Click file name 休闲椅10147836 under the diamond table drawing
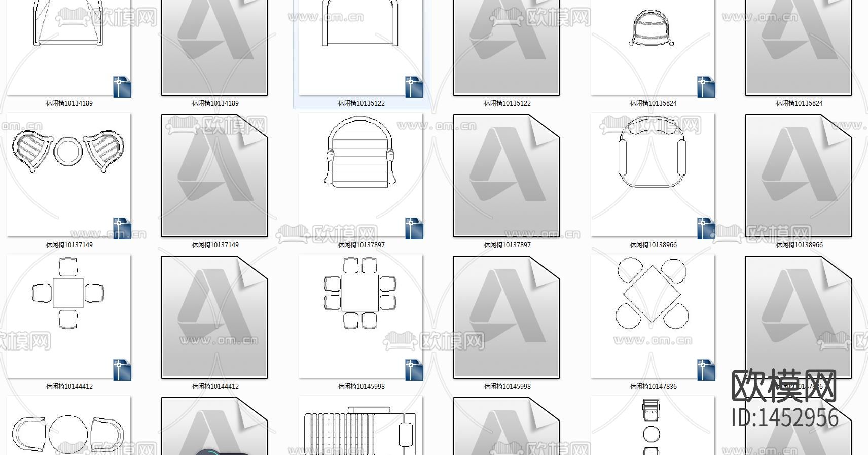The height and width of the screenshot is (455, 868). click(654, 387)
